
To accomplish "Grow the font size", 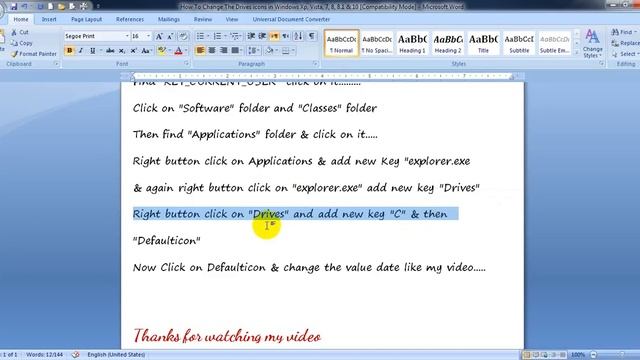I will pyautogui.click(x=159, y=36).
